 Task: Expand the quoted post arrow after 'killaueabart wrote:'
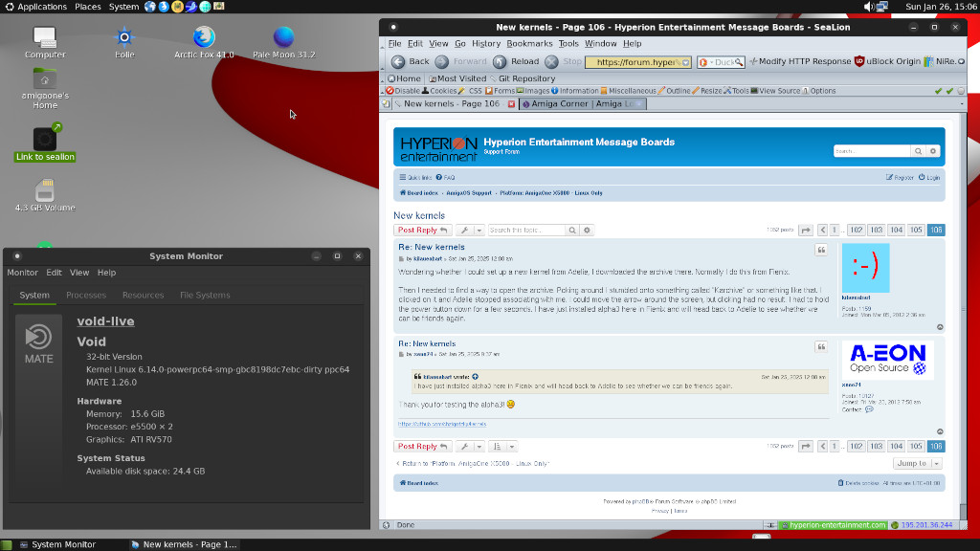click(475, 377)
